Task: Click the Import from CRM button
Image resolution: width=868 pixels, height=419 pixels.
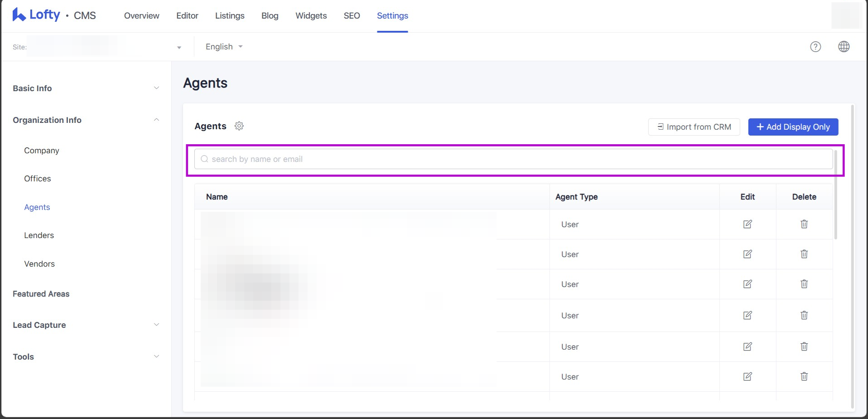Action: [694, 127]
